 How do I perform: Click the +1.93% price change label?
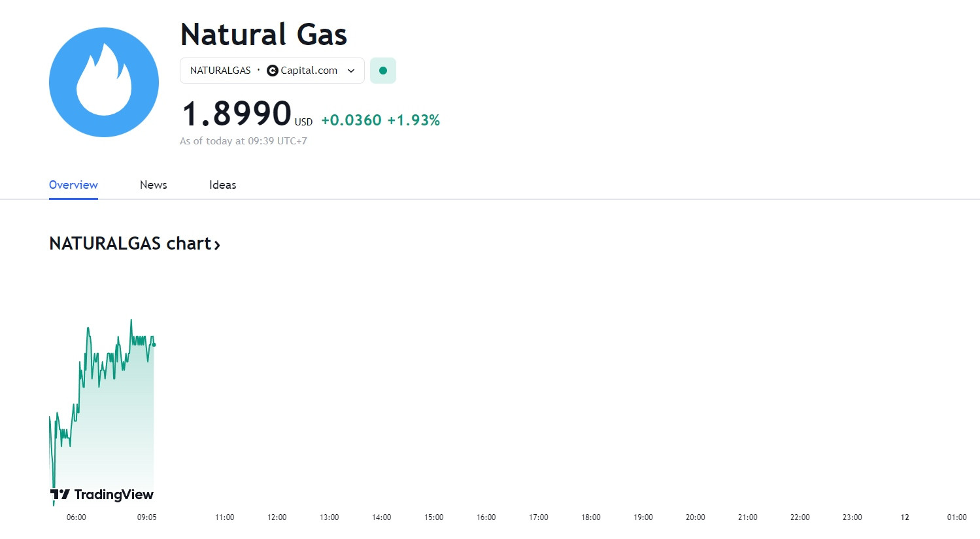coord(414,120)
